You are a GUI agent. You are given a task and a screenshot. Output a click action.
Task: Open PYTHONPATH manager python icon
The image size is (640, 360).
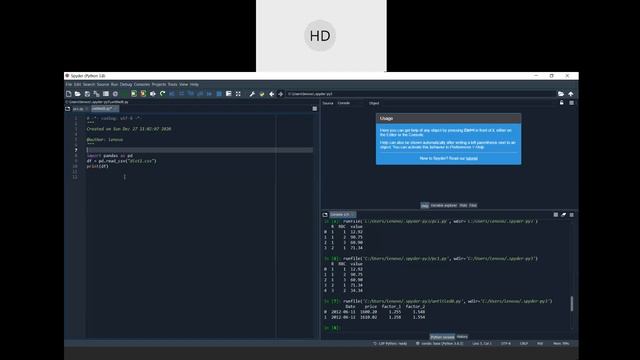(262, 94)
